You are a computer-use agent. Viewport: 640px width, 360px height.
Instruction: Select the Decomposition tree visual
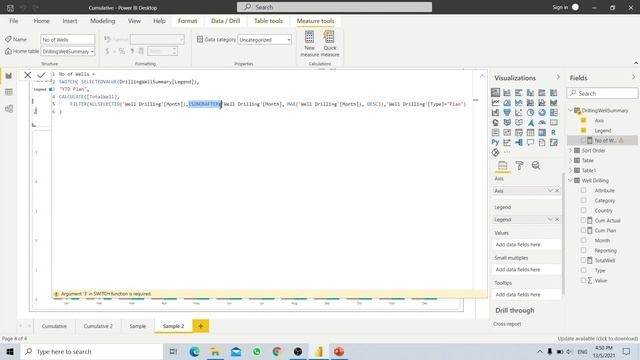(518, 142)
